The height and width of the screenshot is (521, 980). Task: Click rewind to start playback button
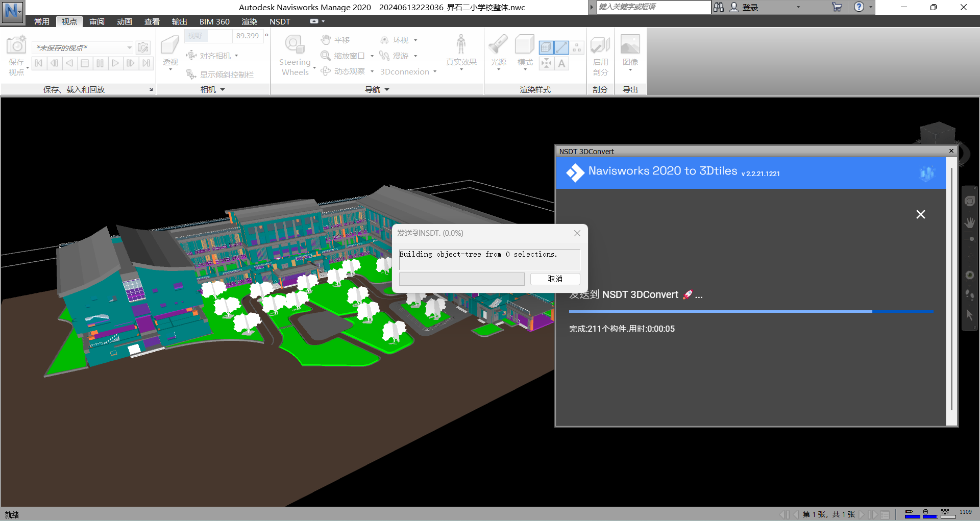[x=39, y=63]
